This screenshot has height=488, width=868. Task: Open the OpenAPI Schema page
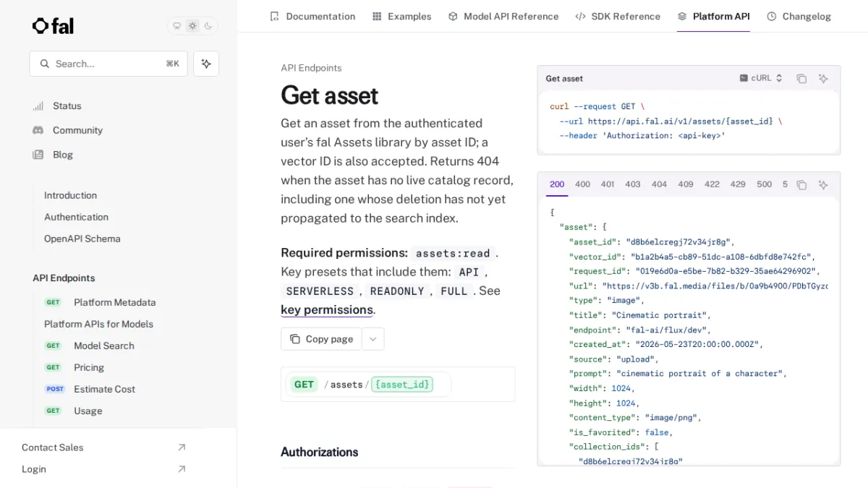tap(82, 239)
